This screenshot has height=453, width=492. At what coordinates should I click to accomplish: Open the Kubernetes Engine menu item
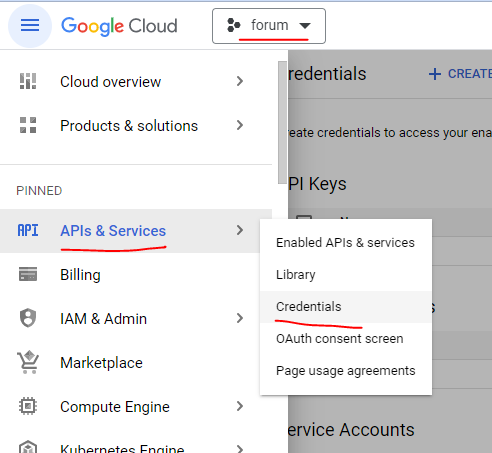point(136,441)
